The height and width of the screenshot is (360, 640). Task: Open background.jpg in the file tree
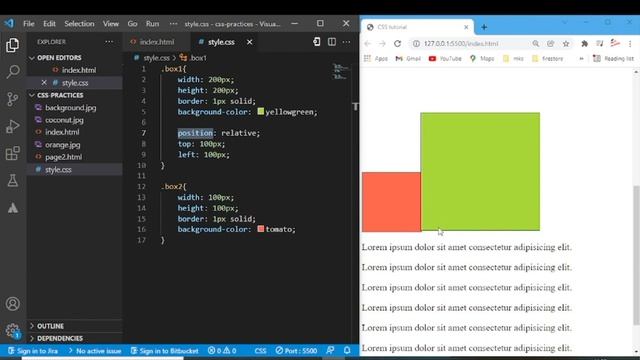[75, 108]
